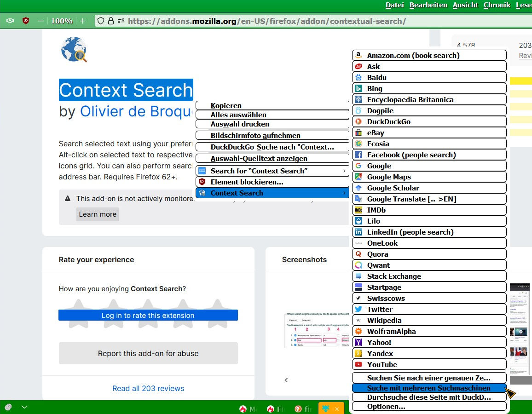Select the Yandex search entry
This screenshot has width=532, height=414.
point(429,353)
